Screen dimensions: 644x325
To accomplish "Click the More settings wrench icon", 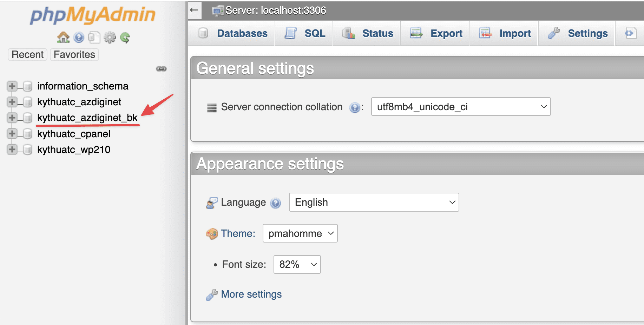I will point(212,294).
